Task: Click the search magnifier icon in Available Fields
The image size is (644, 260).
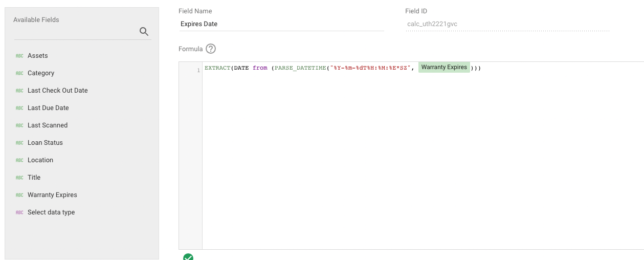Action: pyautogui.click(x=144, y=32)
